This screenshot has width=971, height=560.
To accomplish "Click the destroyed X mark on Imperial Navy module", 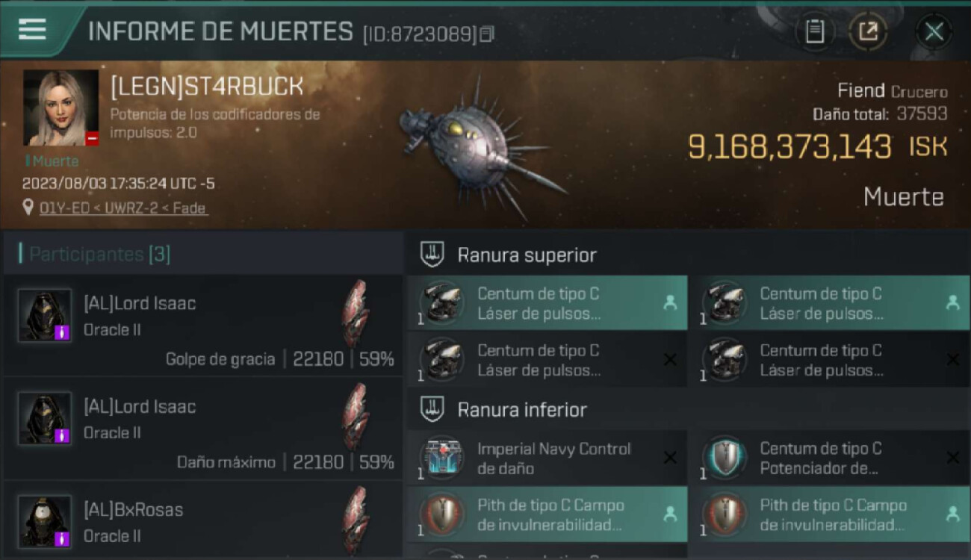I will [x=670, y=458].
